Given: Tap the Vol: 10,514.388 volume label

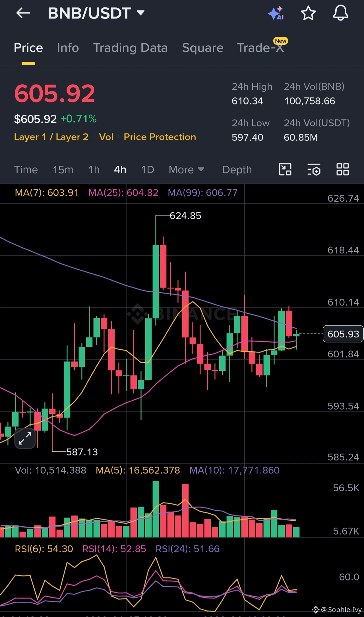Looking at the screenshot, I should [x=51, y=470].
